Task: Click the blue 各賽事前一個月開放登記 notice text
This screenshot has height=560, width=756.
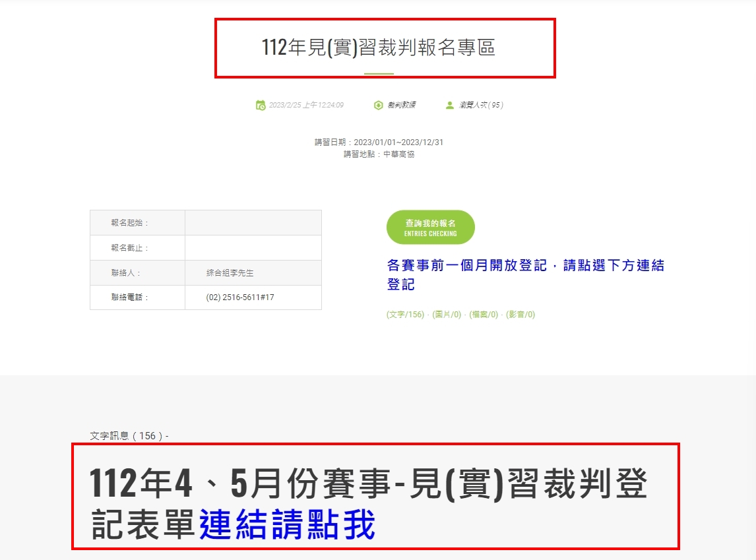Action: [x=526, y=274]
